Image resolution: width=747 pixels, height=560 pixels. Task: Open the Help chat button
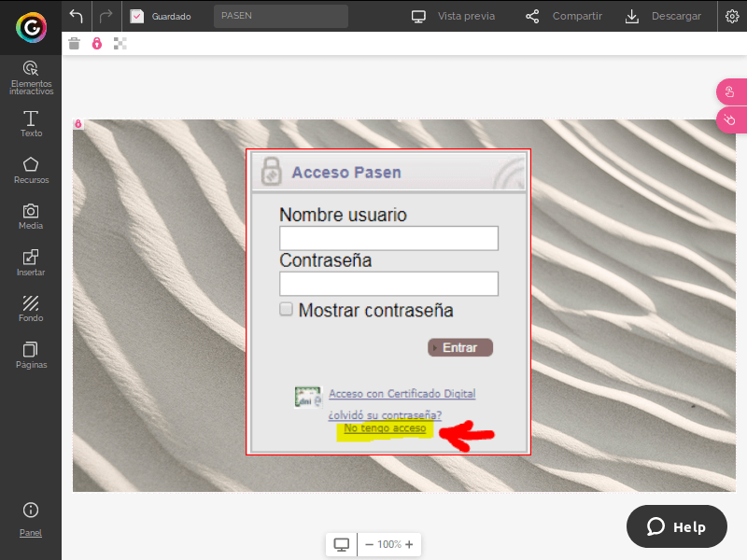point(676,526)
